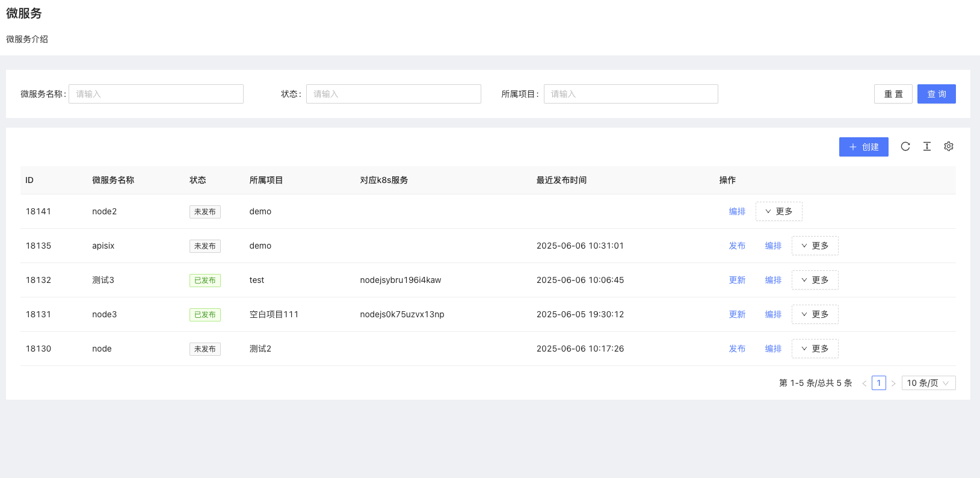The width and height of the screenshot is (980, 478).
Task: Click microservice name apisix
Action: point(103,246)
